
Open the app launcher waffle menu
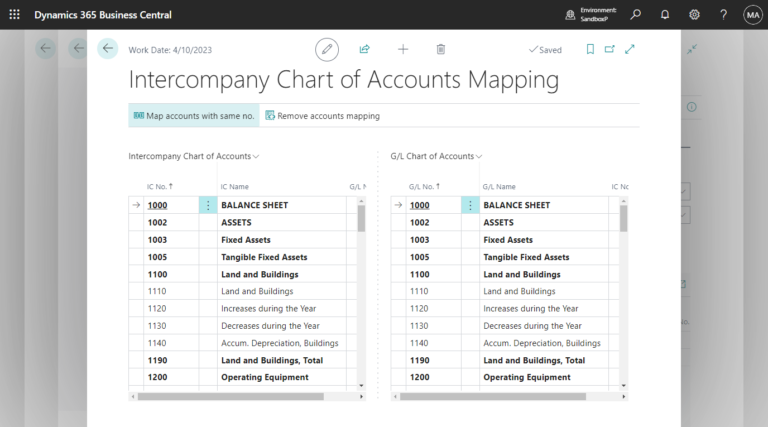point(14,15)
